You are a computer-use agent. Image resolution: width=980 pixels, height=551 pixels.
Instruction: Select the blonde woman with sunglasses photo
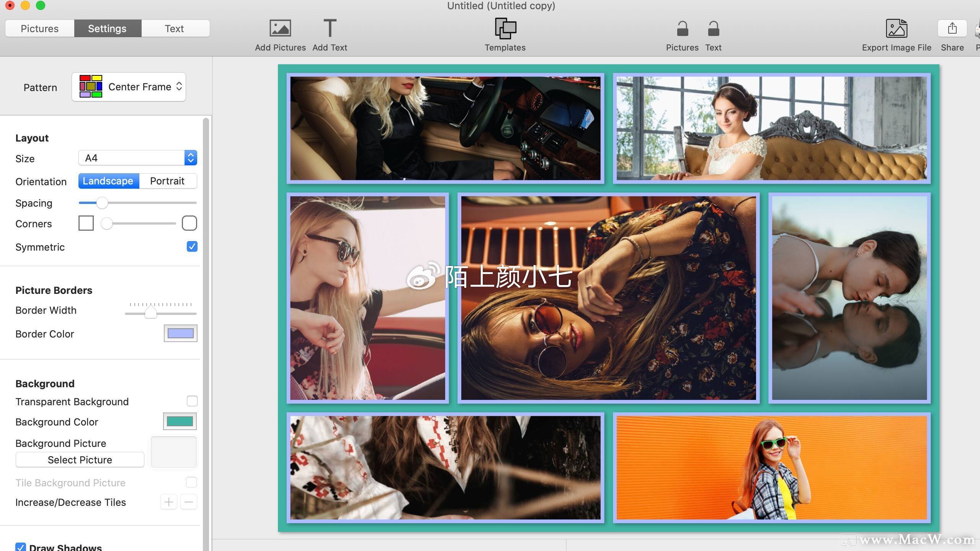pyautogui.click(x=367, y=298)
